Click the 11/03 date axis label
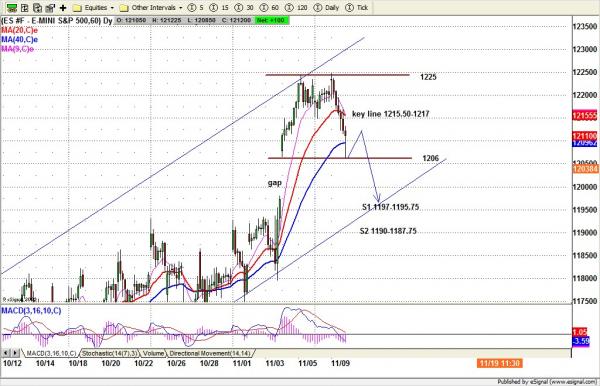This screenshot has width=600, height=386. [275, 363]
